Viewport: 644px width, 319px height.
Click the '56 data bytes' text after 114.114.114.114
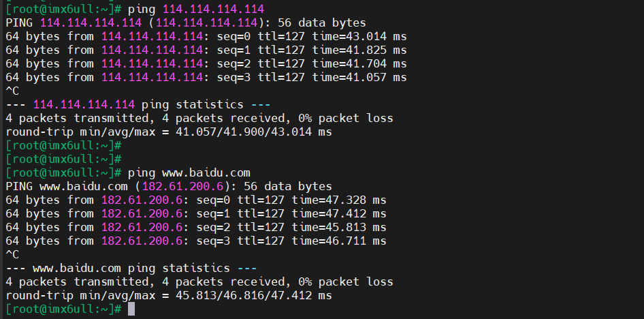(322, 22)
